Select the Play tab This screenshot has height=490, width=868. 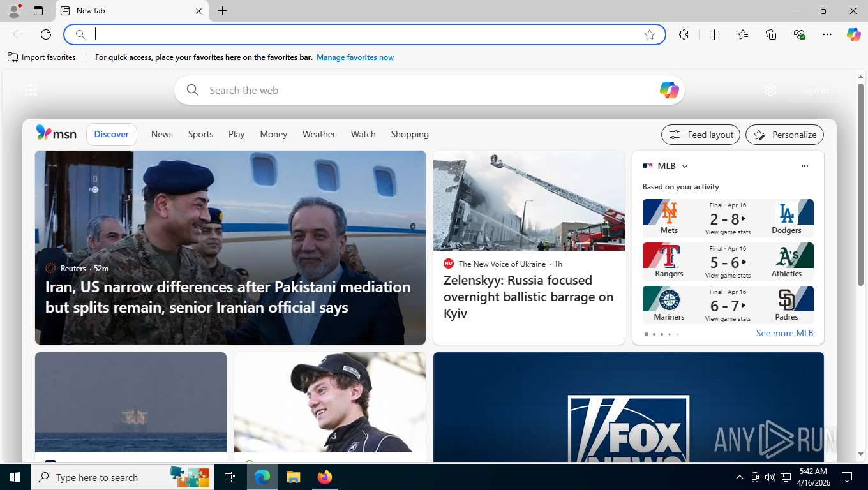point(237,134)
